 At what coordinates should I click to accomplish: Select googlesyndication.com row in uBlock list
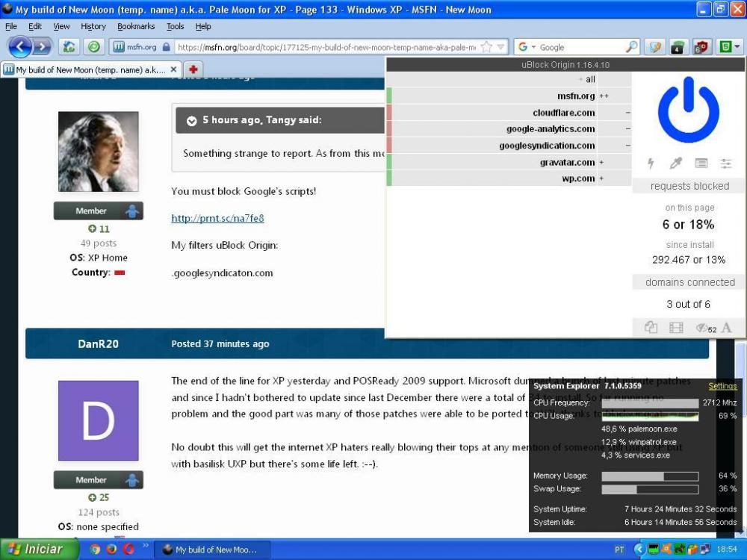509,146
